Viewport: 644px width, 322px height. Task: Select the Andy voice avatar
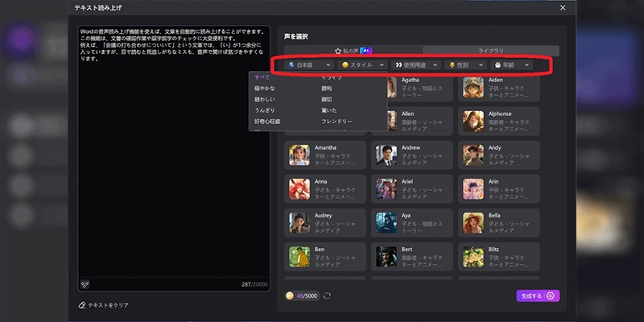473,155
